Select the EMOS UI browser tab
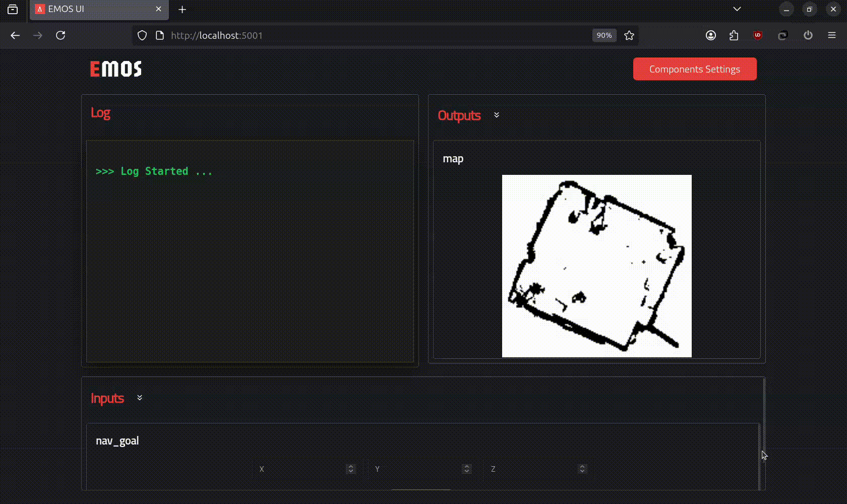Viewport: 847px width, 504px height. coord(91,9)
